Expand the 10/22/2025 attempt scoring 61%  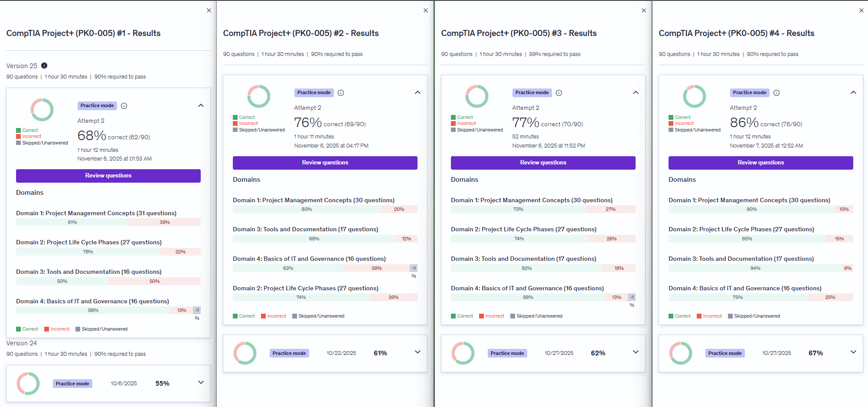(x=418, y=352)
